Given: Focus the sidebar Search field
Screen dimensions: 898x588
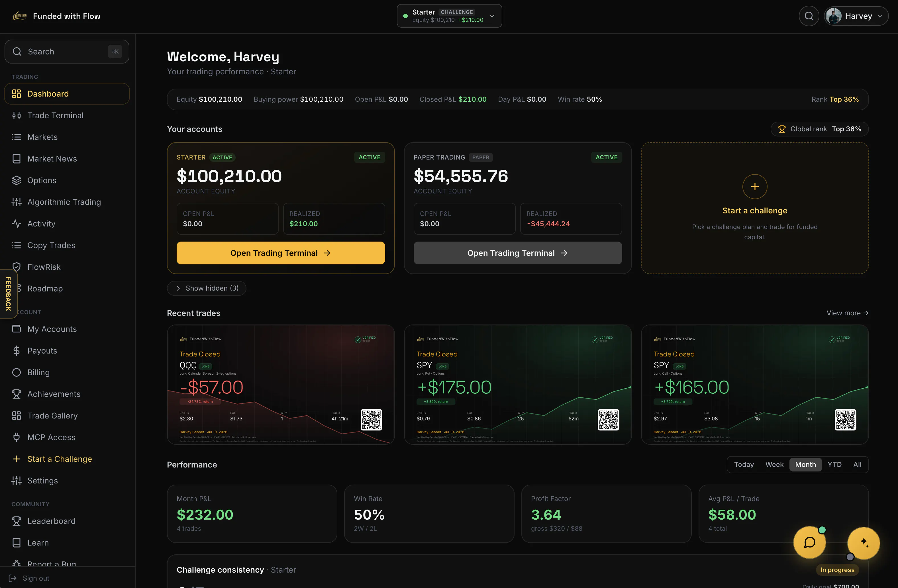Looking at the screenshot, I should (x=67, y=51).
